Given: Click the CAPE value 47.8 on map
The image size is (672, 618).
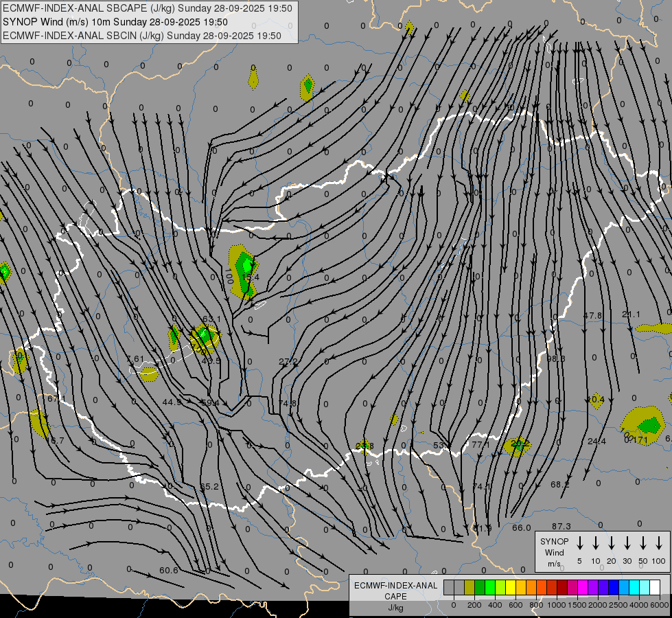Looking at the screenshot, I should [x=592, y=315].
